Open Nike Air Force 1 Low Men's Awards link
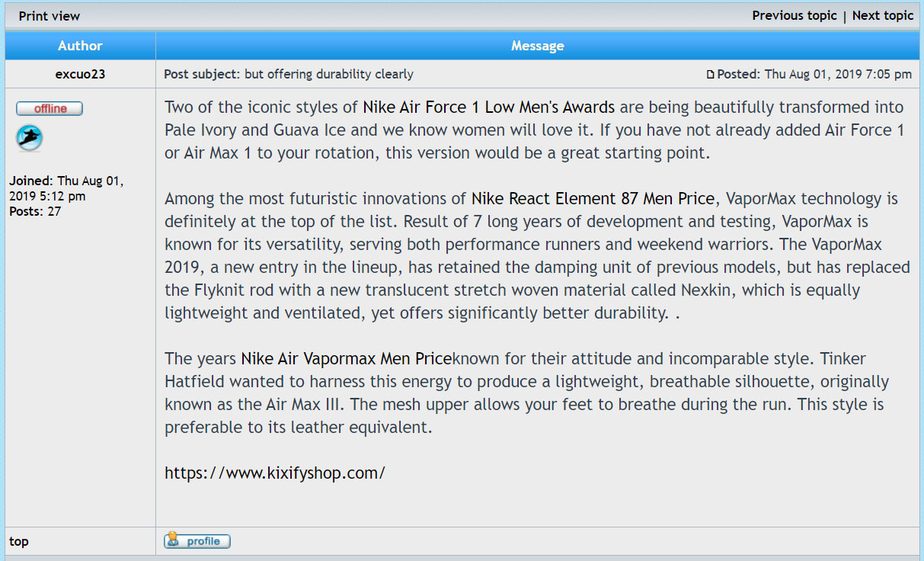The width and height of the screenshot is (924, 561). [x=488, y=107]
